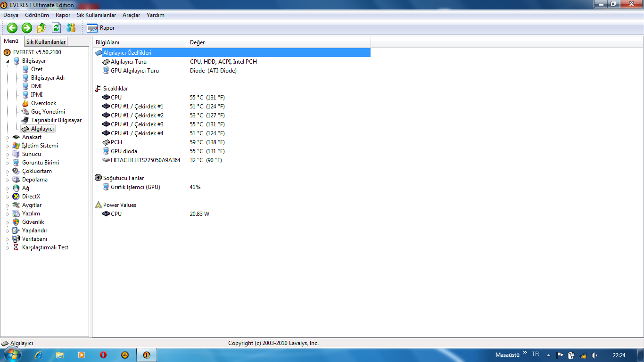Click the volume speaker tray icon
Image resolution: width=644 pixels, height=362 pixels.
click(x=594, y=355)
